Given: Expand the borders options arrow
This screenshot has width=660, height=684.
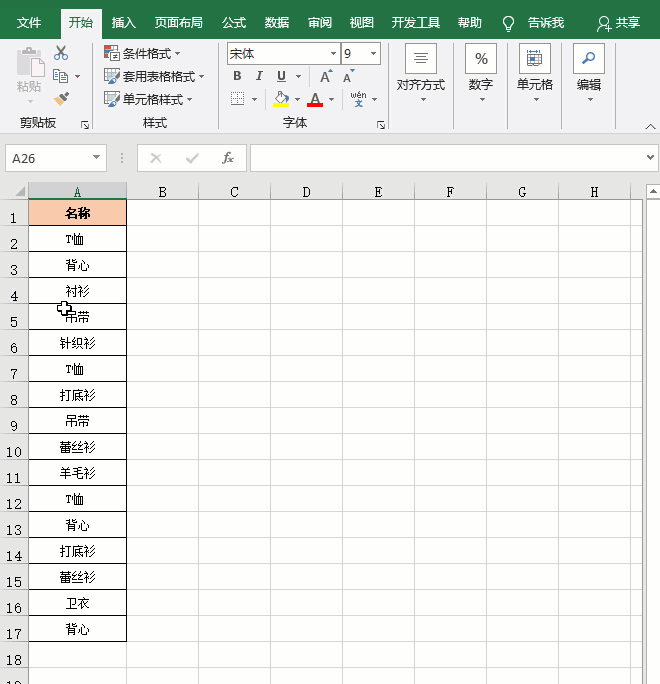Looking at the screenshot, I should (x=254, y=99).
